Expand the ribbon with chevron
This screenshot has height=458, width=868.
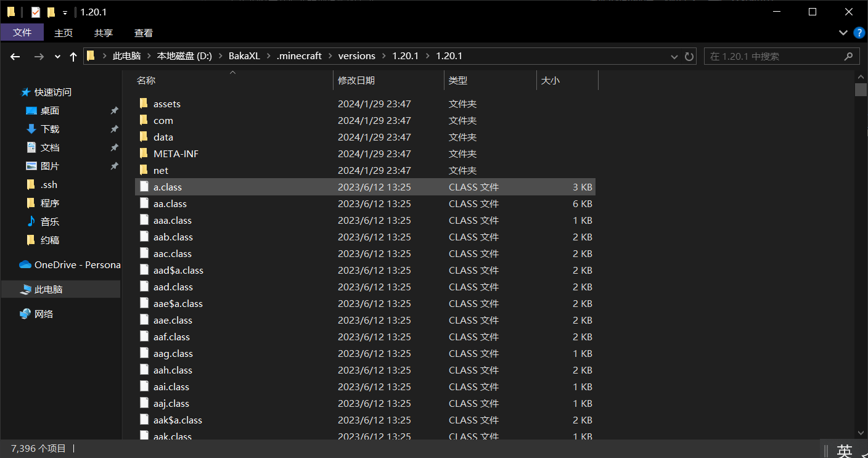coord(843,33)
